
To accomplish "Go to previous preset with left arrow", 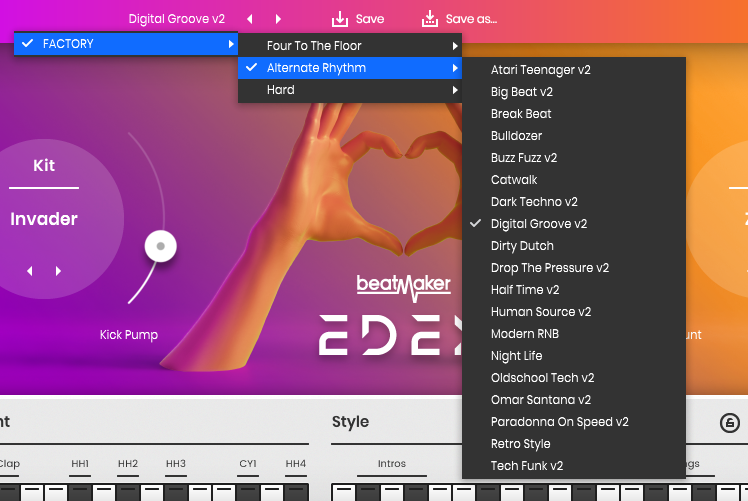I will pos(249,19).
